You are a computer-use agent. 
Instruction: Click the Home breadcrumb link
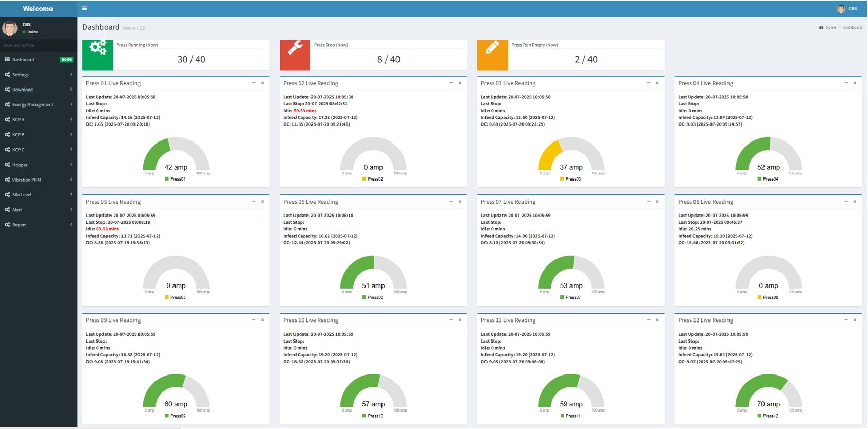tap(830, 27)
